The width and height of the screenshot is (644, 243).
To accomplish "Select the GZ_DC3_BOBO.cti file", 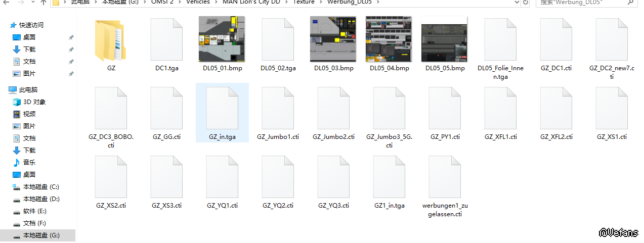I will pyautogui.click(x=111, y=118).
